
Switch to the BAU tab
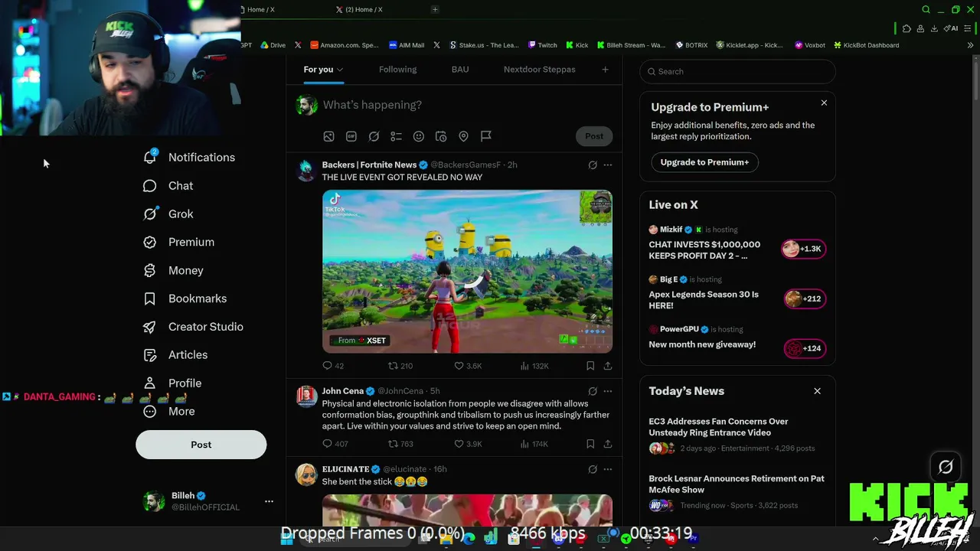click(x=460, y=70)
